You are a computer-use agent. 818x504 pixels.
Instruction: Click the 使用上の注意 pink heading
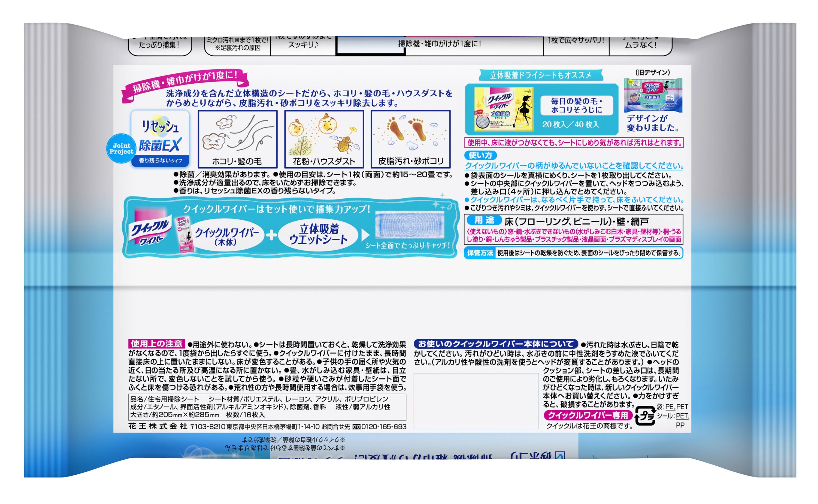157,344
